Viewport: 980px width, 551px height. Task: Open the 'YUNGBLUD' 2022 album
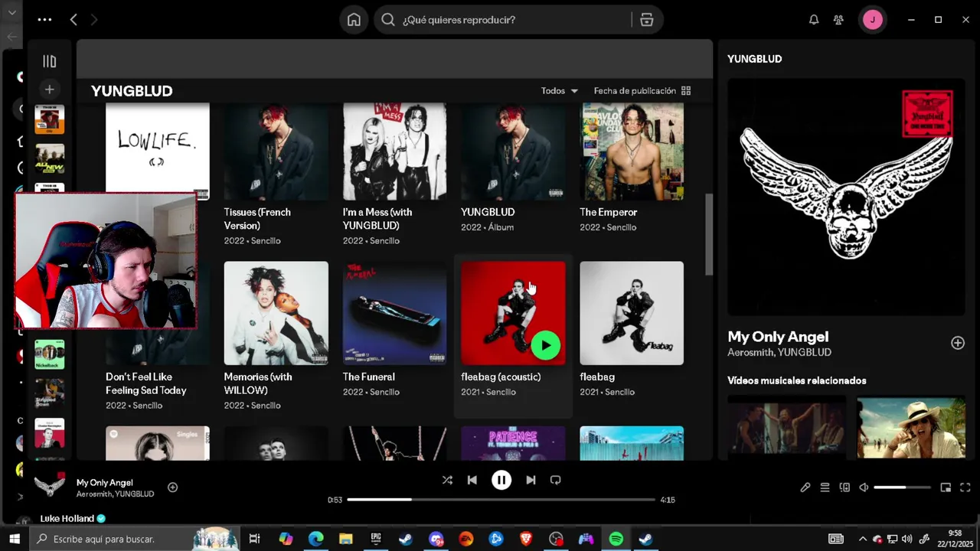pos(488,212)
